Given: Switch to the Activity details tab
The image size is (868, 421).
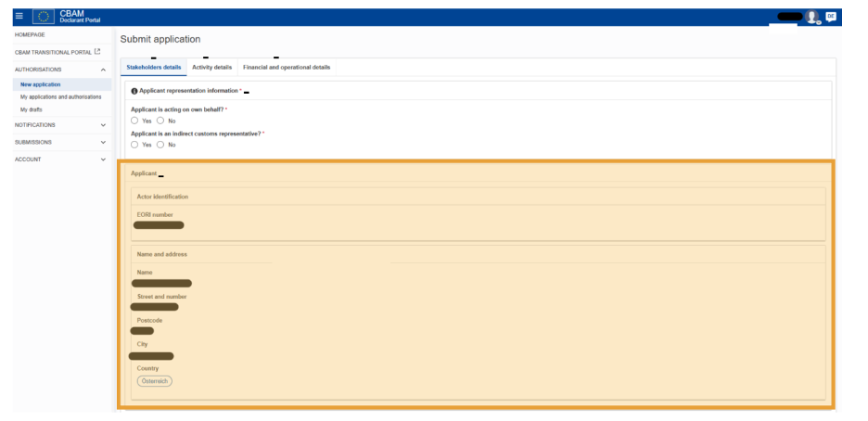Looking at the screenshot, I should point(211,67).
